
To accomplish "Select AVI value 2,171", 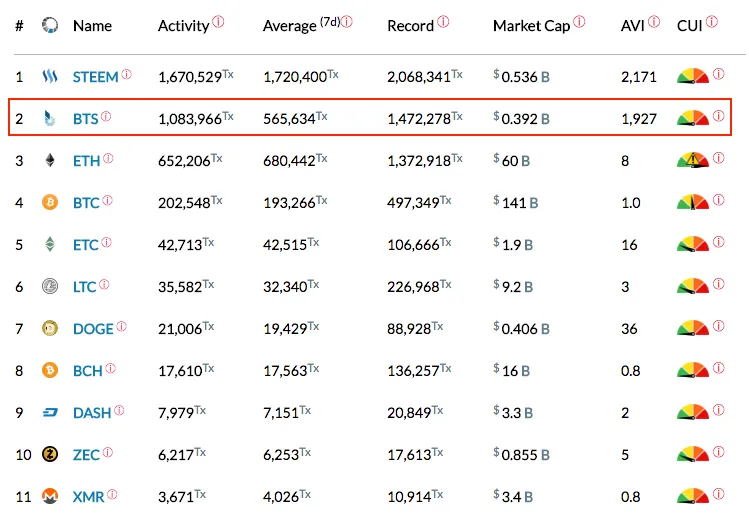I will coord(639,77).
